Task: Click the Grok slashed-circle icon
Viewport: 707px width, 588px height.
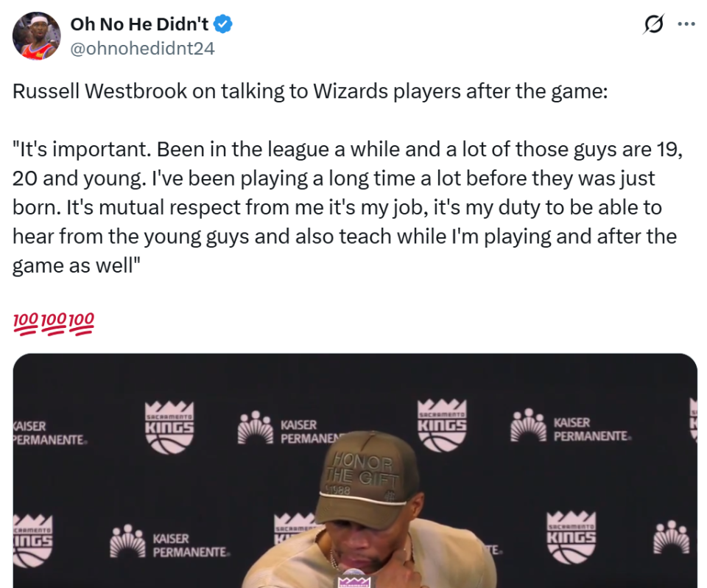Action: [x=653, y=25]
